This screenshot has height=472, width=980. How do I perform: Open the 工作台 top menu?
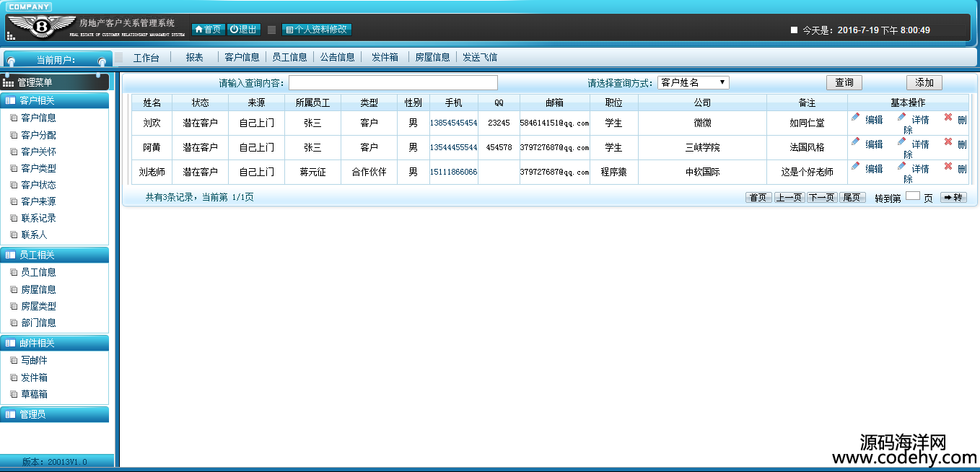[146, 58]
